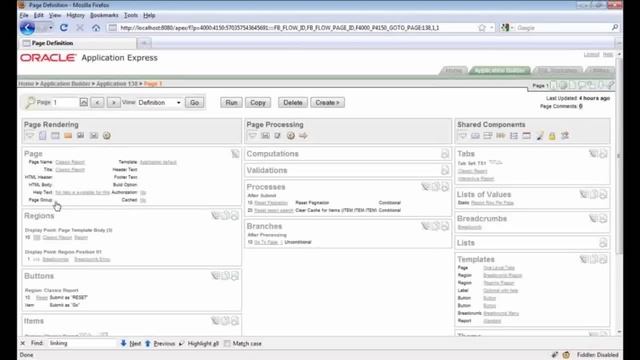Toggle Highlight all in find bar

(x=199, y=344)
